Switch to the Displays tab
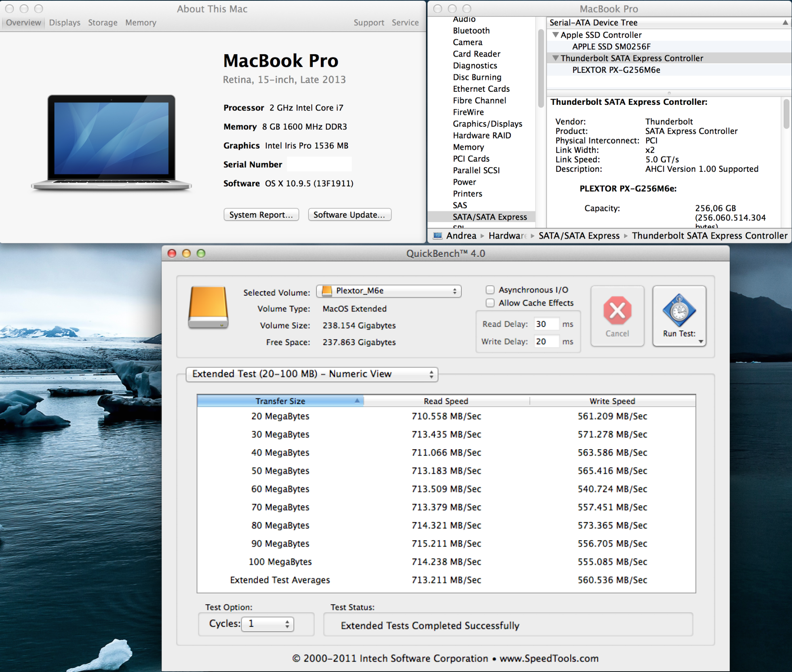 click(x=65, y=23)
